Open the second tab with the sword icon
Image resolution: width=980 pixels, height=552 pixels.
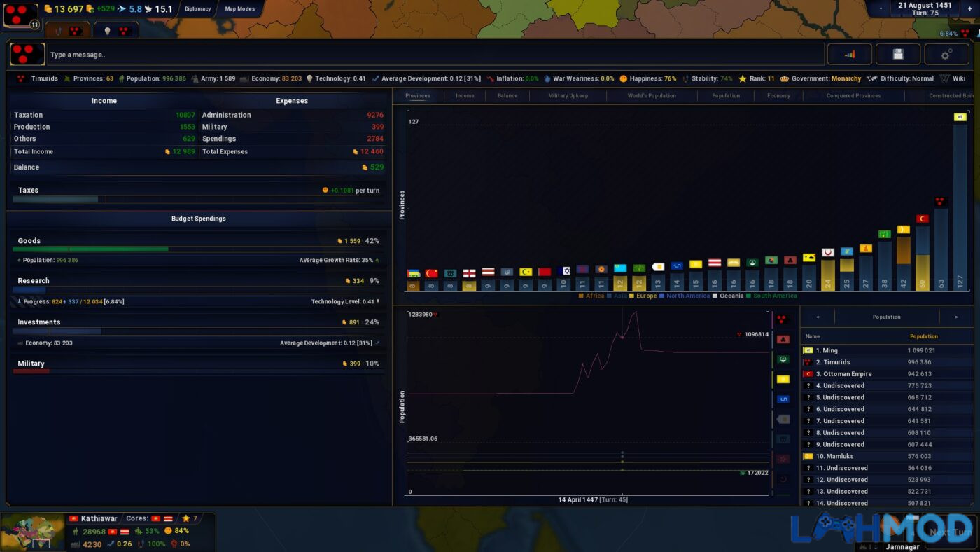68,31
